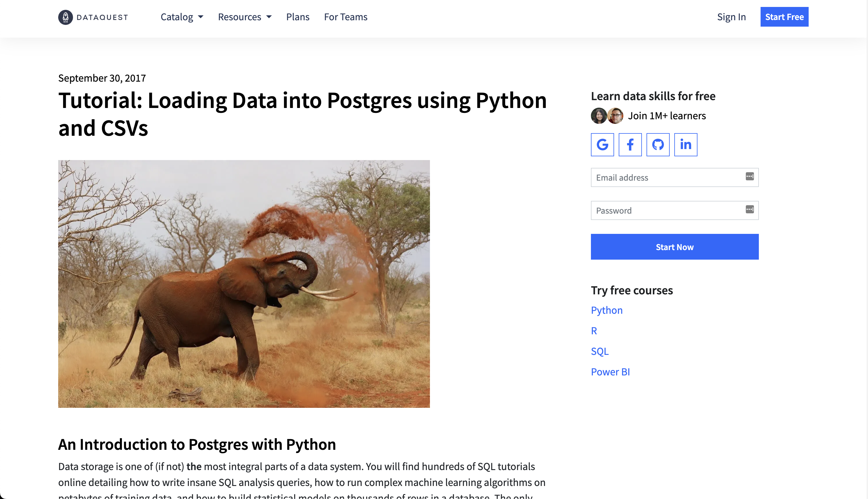Sign up with the LinkedIn icon
This screenshot has height=499, width=868.
(686, 145)
